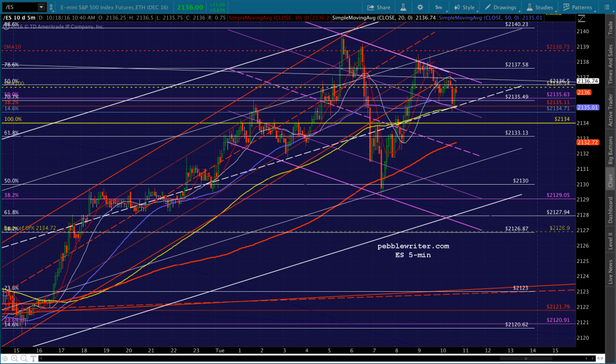The height and width of the screenshot is (364, 616).
Task: Open the symbol actions dots icon
Action: tap(52, 7)
